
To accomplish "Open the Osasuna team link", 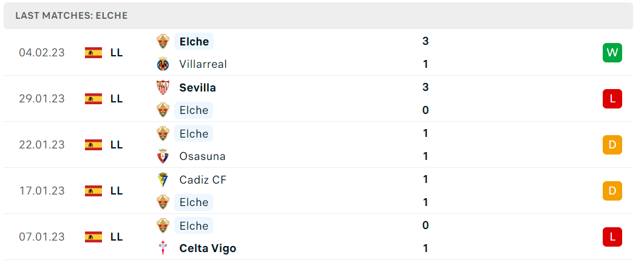I will click(x=203, y=156).
